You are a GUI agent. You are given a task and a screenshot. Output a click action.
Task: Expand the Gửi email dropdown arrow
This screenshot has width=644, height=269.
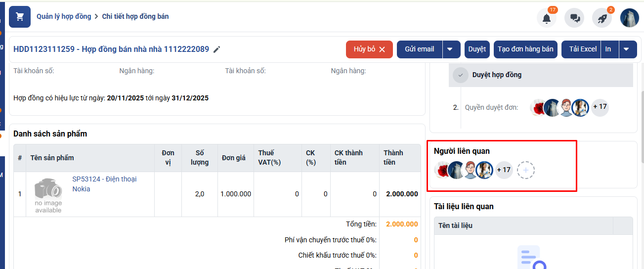pyautogui.click(x=450, y=49)
